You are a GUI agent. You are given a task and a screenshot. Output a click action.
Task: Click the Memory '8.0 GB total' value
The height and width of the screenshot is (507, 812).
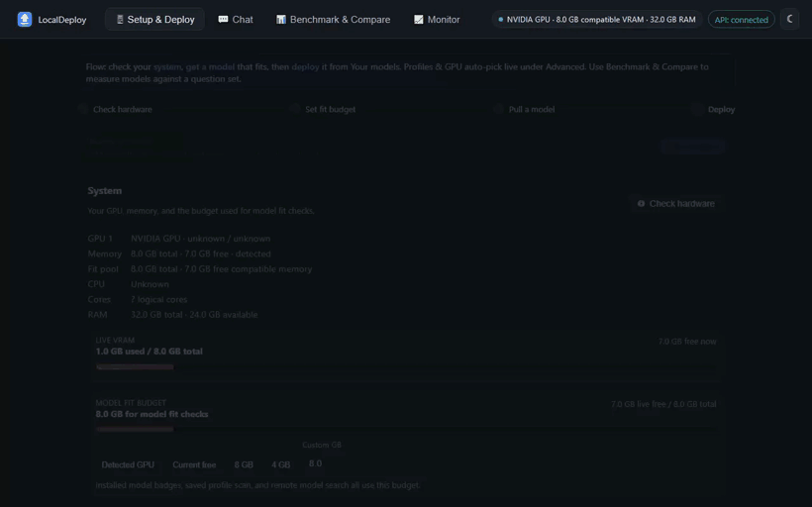(x=200, y=253)
